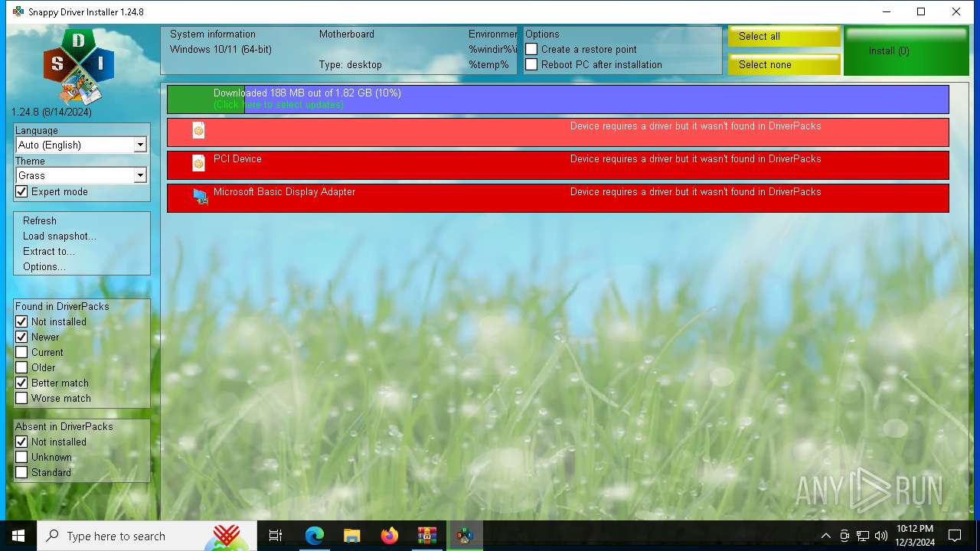Click the %temp% environment entry

point(488,64)
